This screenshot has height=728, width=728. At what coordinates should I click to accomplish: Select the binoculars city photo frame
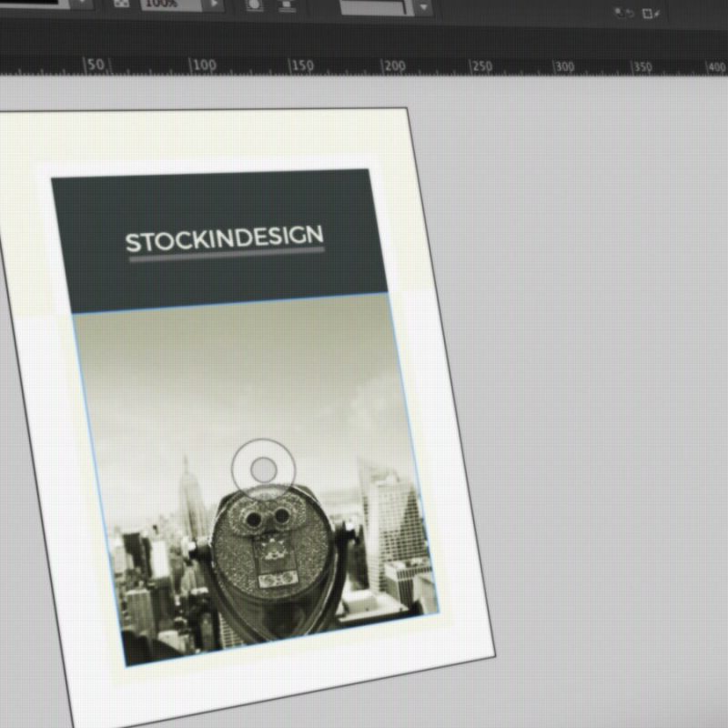256,479
